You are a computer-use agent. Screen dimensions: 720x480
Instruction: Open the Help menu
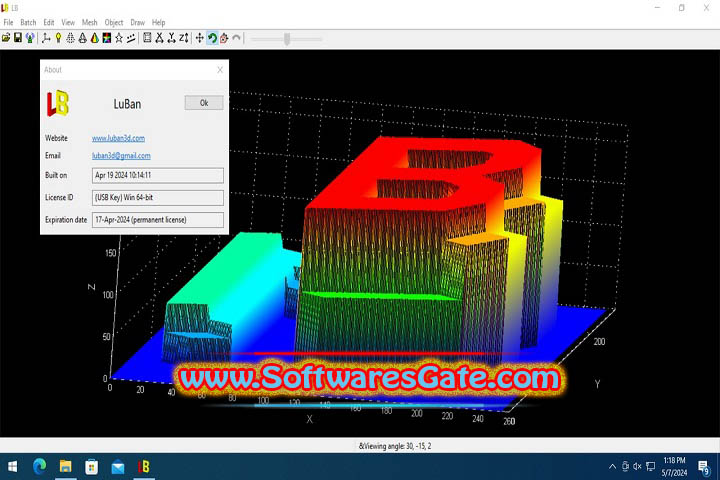click(158, 23)
